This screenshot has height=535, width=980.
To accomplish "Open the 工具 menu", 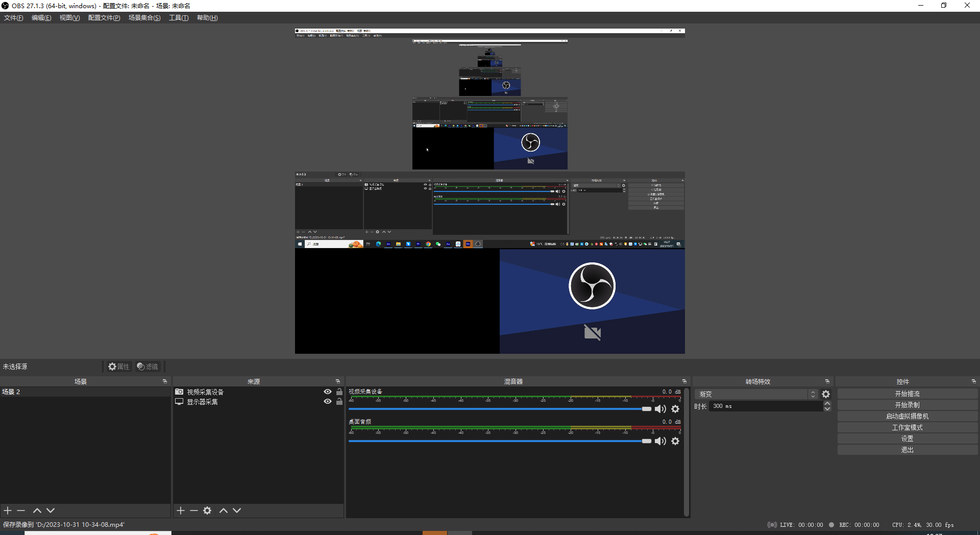I will tap(179, 18).
